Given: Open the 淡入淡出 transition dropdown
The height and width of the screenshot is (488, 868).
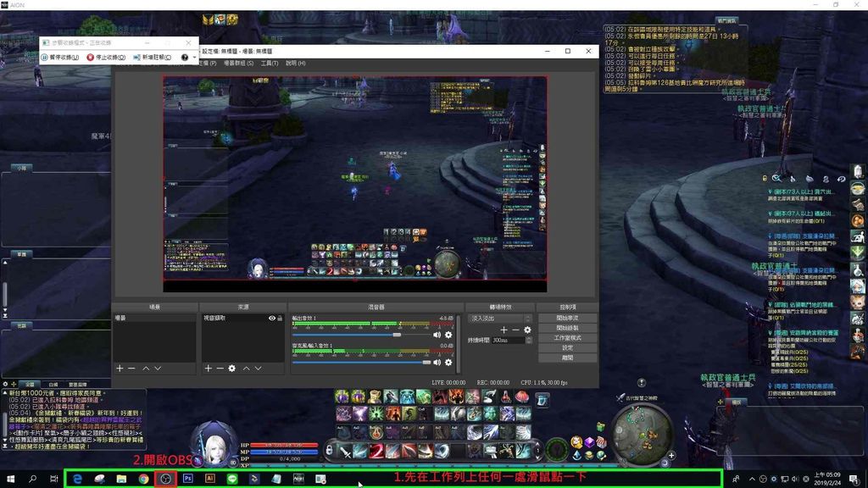Looking at the screenshot, I should coord(500,319).
